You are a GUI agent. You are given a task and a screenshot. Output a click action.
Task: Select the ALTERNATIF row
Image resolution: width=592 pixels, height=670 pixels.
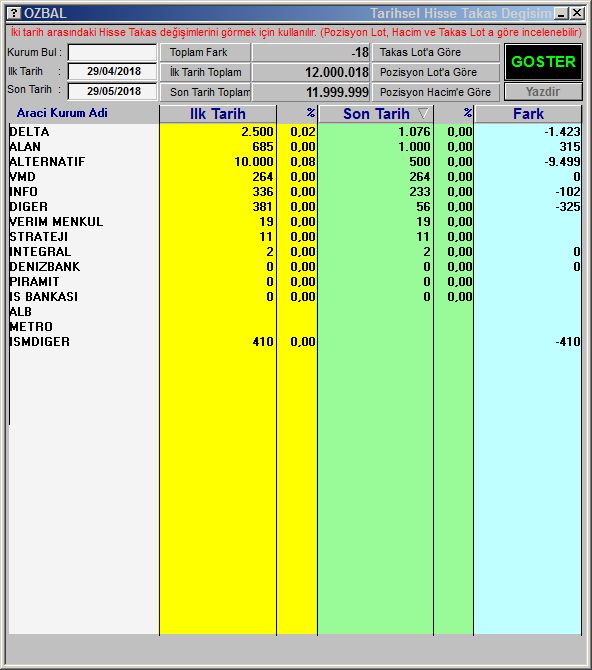coord(295,162)
